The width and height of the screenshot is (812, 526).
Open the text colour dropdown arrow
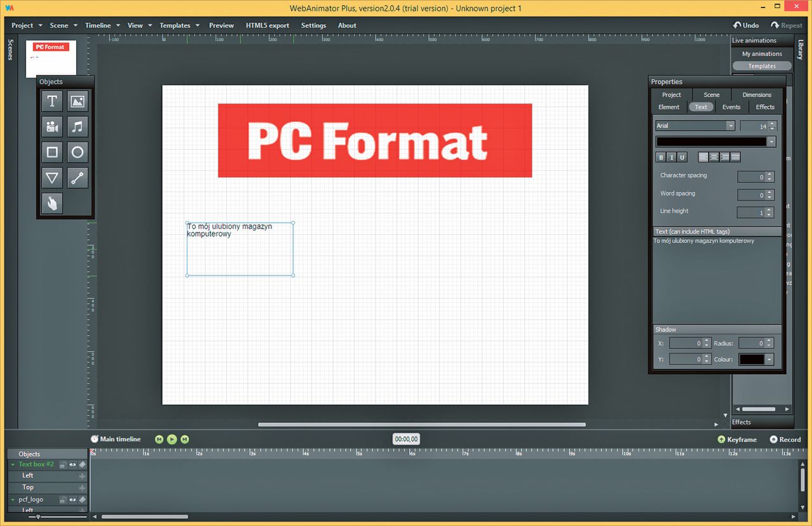coord(771,142)
